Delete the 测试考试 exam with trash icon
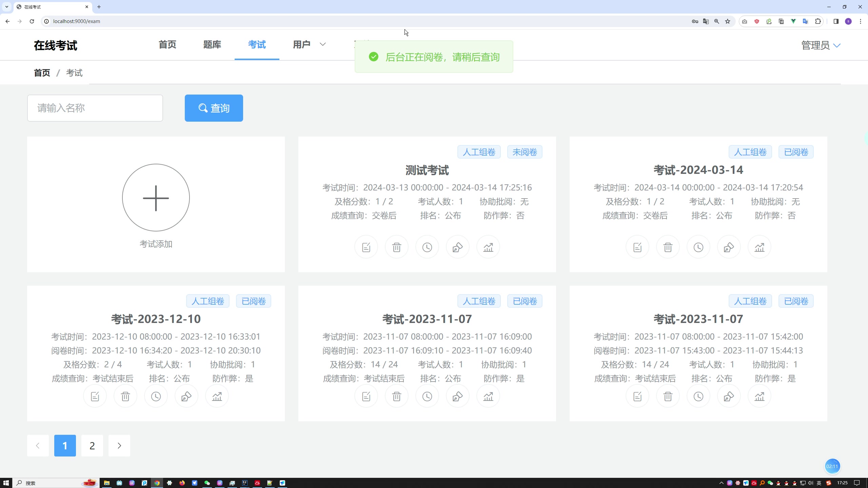Viewport: 868px width, 488px height. (397, 247)
